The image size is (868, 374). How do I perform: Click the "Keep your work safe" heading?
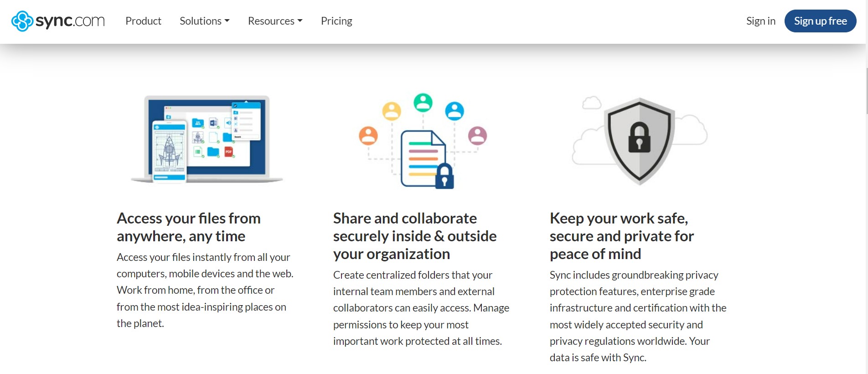point(622,236)
